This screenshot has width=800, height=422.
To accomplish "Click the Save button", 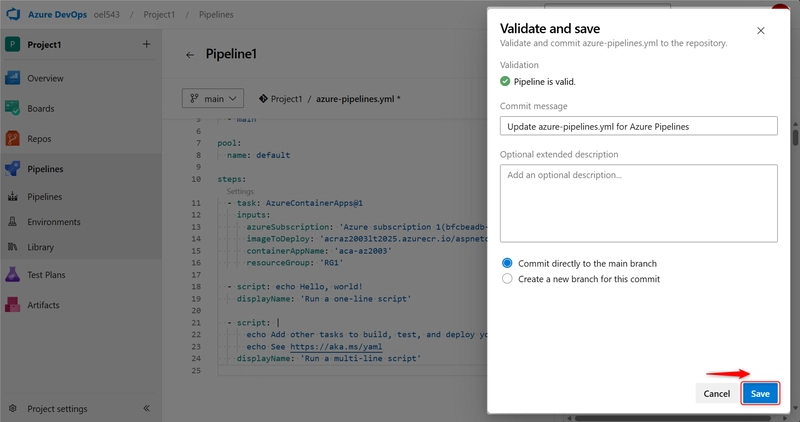I will (760, 394).
